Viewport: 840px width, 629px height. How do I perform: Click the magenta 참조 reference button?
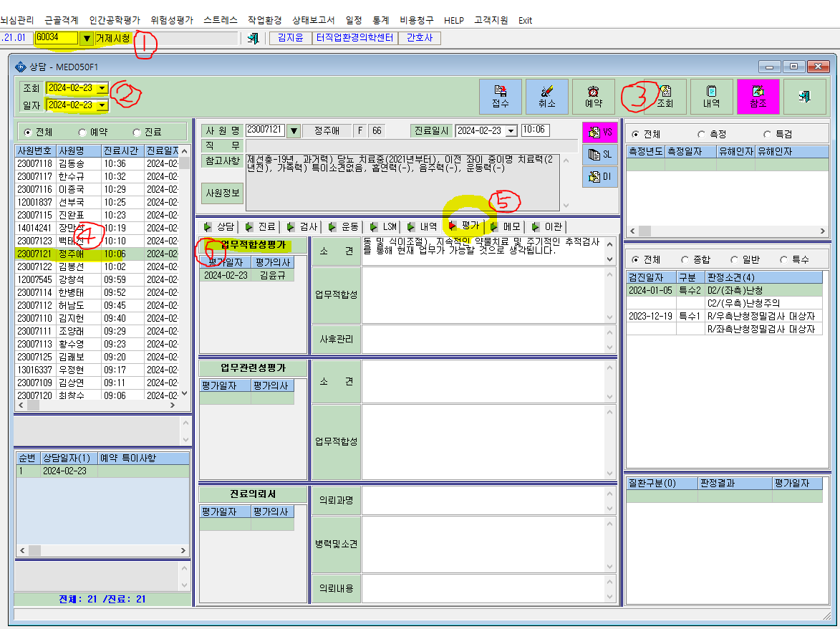tap(758, 97)
